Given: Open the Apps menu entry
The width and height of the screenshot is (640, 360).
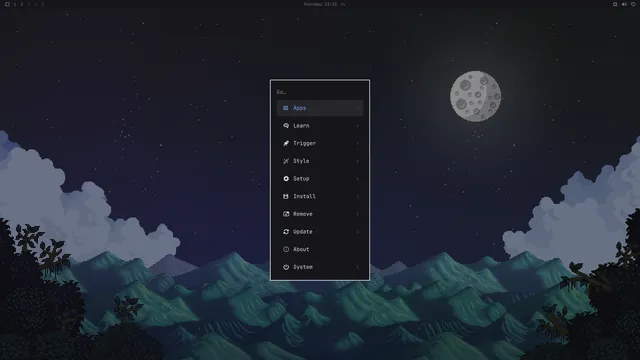Looking at the screenshot, I should [320, 108].
